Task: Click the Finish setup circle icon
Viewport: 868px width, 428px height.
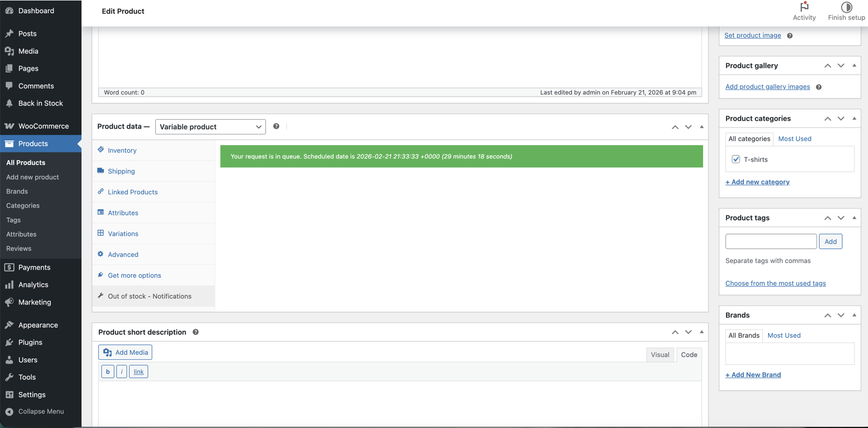Action: coord(846,7)
